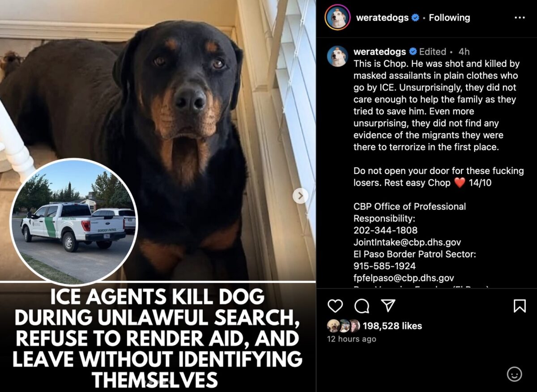View the list of 198,528 likes
The width and height of the screenshot is (537, 392).
pos(392,326)
